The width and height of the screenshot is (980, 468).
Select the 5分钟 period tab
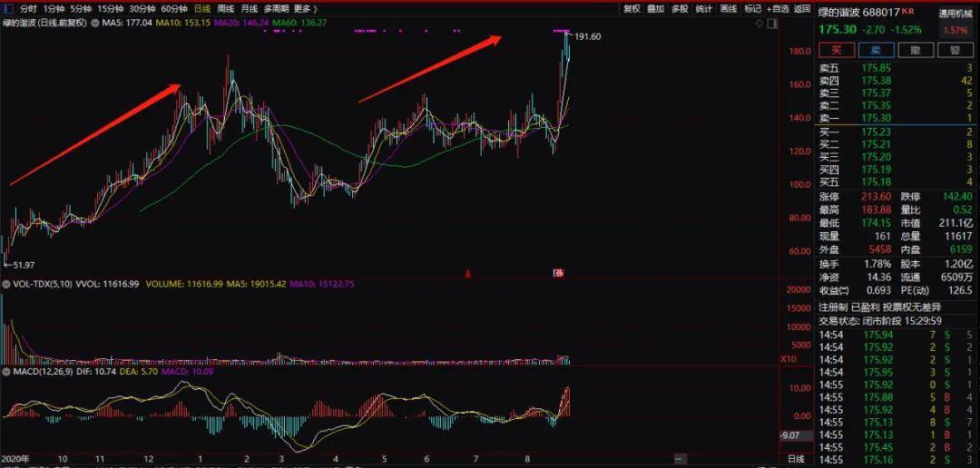tap(80, 9)
